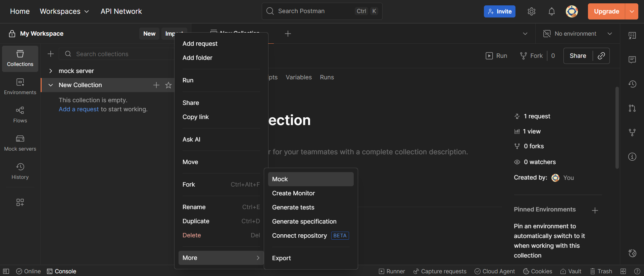The height and width of the screenshot is (276, 644).
Task: Open the documentation icon in right sidebar
Action: (632, 36)
